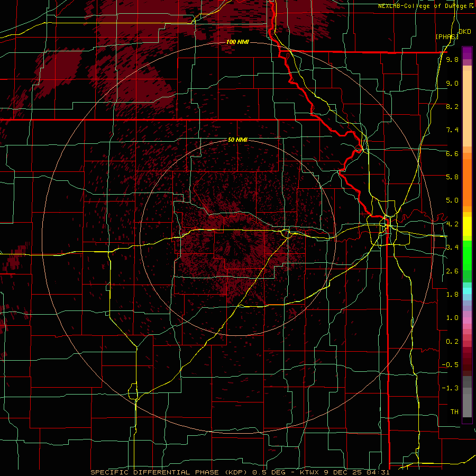This screenshot has width=476, height=476.
Task: Click the 50 NMI range ring label
Action: 237,140
